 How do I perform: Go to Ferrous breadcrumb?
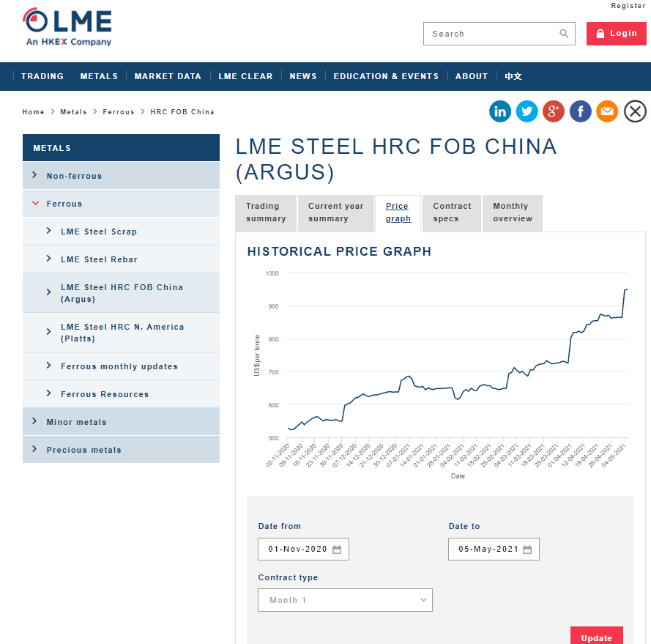coord(119,112)
